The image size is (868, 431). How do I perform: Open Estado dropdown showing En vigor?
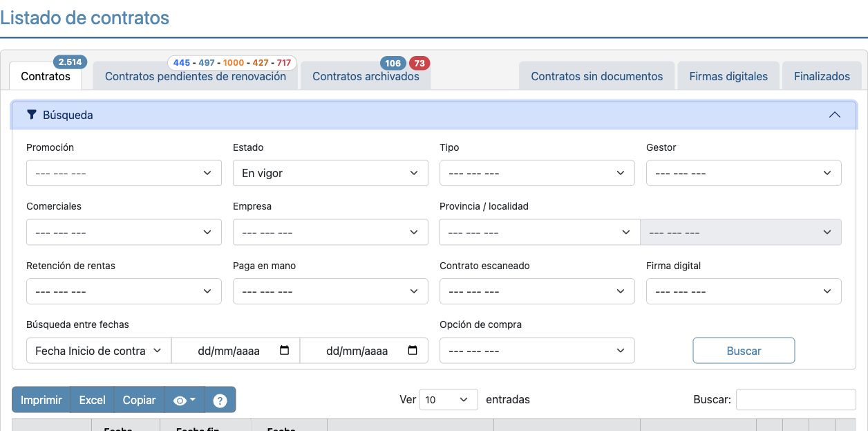click(x=330, y=173)
